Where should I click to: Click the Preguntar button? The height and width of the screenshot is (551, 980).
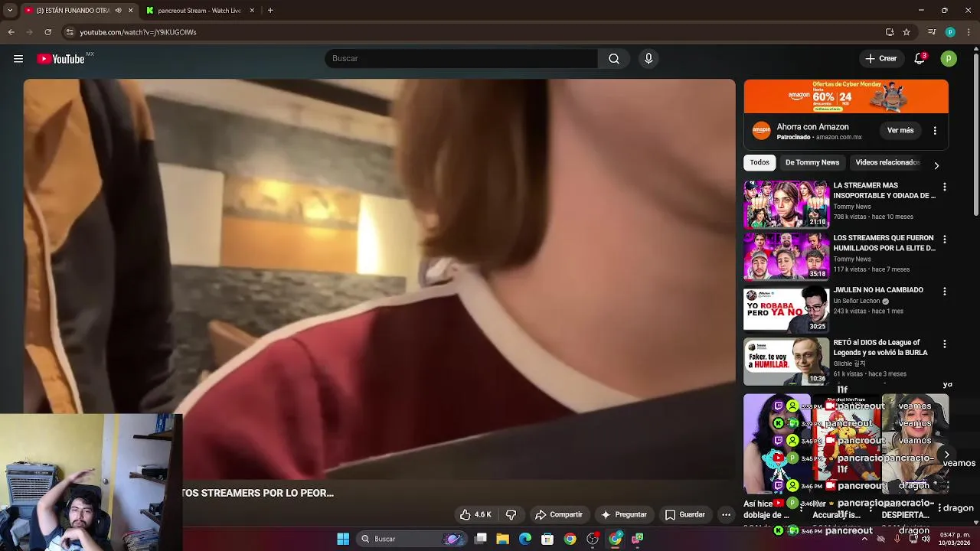click(624, 514)
